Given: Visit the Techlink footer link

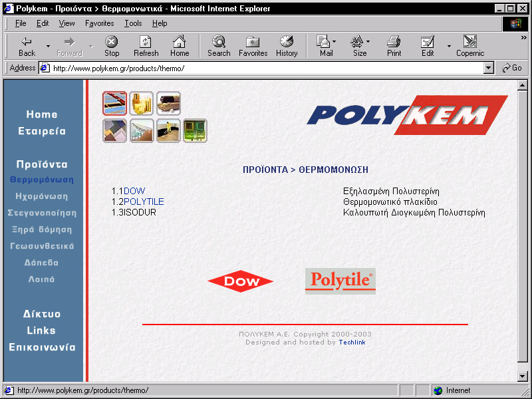Looking at the screenshot, I should 352,342.
